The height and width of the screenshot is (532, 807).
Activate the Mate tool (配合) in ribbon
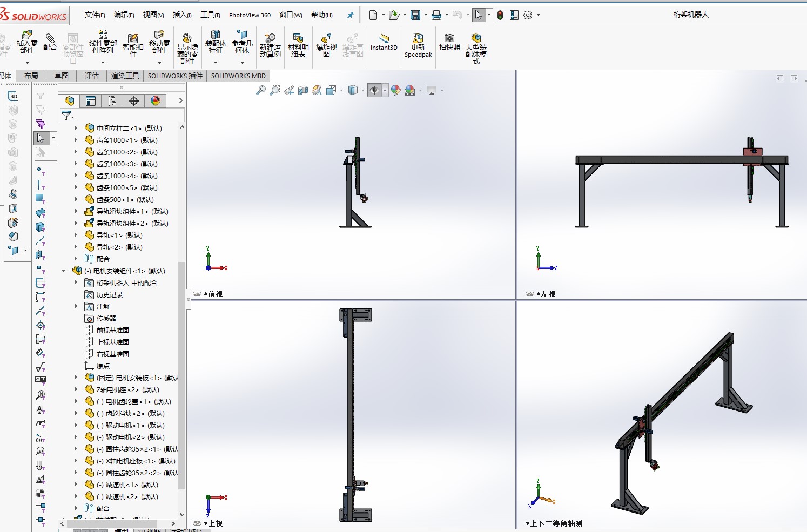click(x=50, y=42)
